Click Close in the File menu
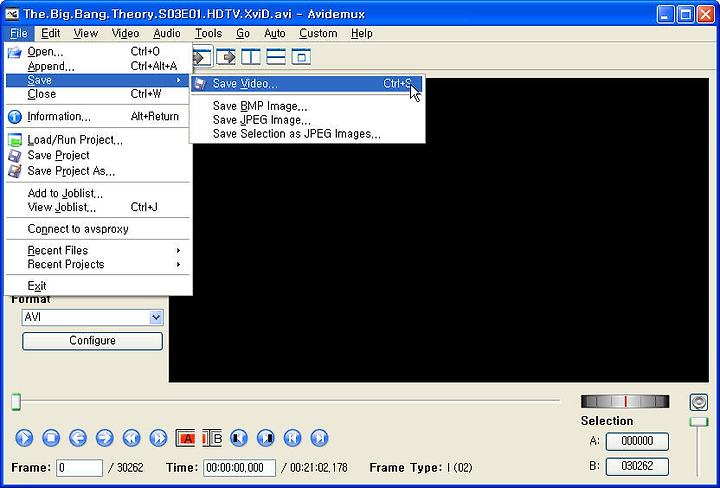 97,94
